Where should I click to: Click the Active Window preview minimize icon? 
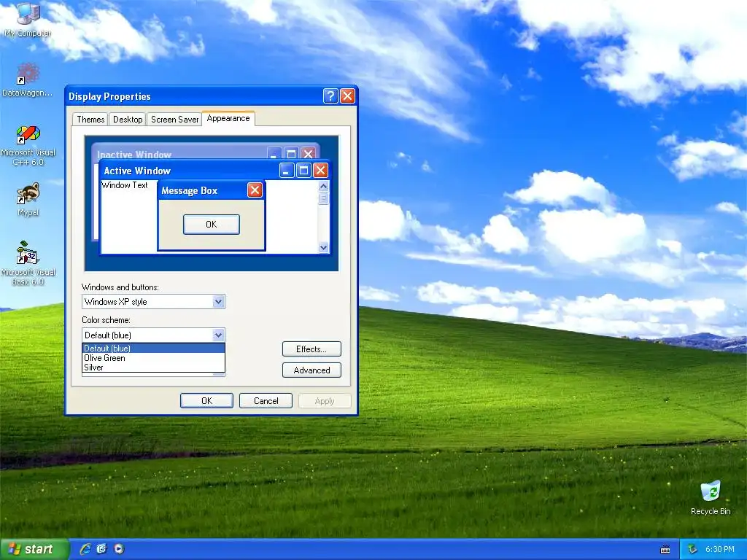286,171
